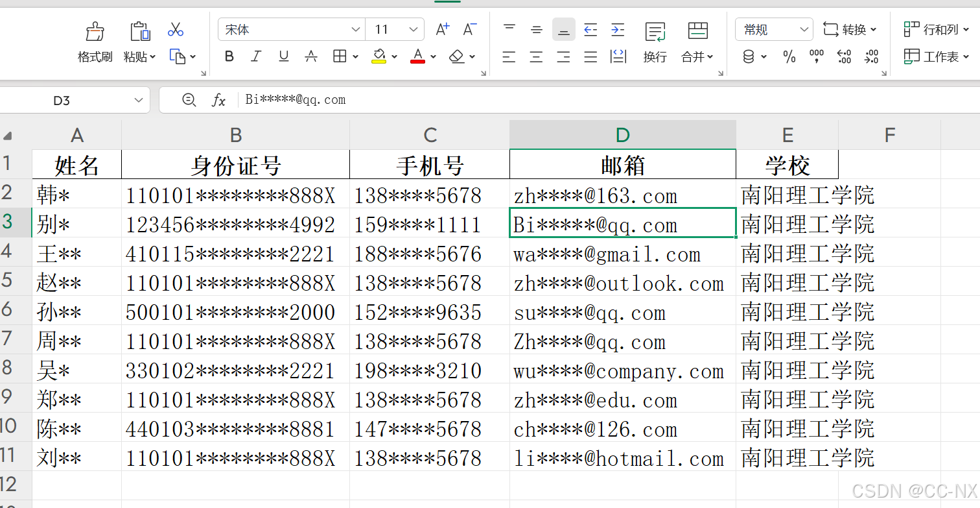This screenshot has width=980, height=508.
Task: Center text horizontally
Action: (x=537, y=57)
